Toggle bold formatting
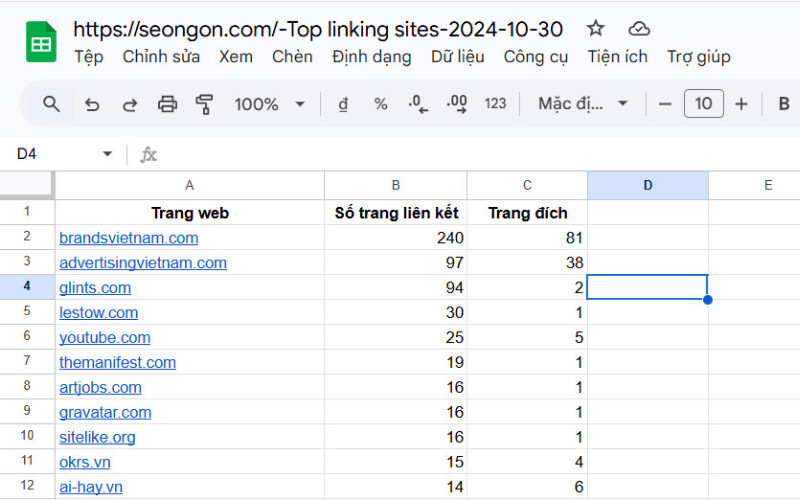This screenshot has width=800, height=500. [784, 104]
